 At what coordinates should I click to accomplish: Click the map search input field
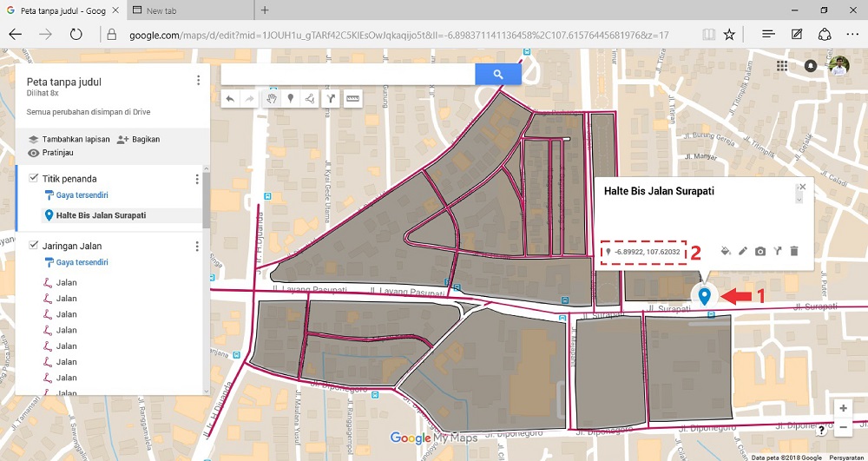tap(347, 75)
